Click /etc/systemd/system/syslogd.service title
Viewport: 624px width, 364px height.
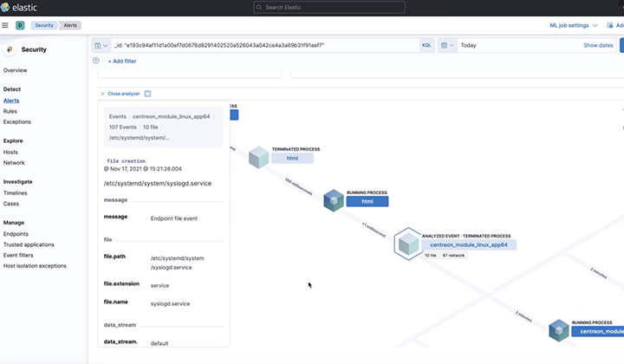click(x=158, y=184)
